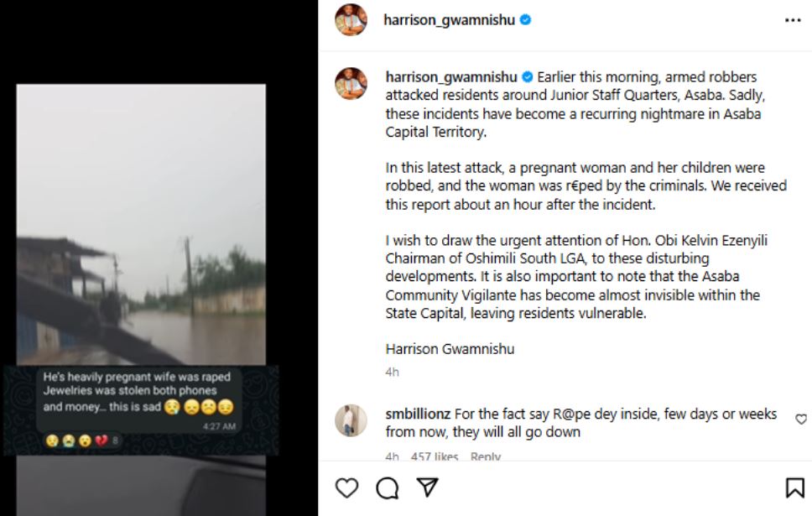Share the post via paper plane icon
The width and height of the screenshot is (812, 516).
pyautogui.click(x=427, y=487)
